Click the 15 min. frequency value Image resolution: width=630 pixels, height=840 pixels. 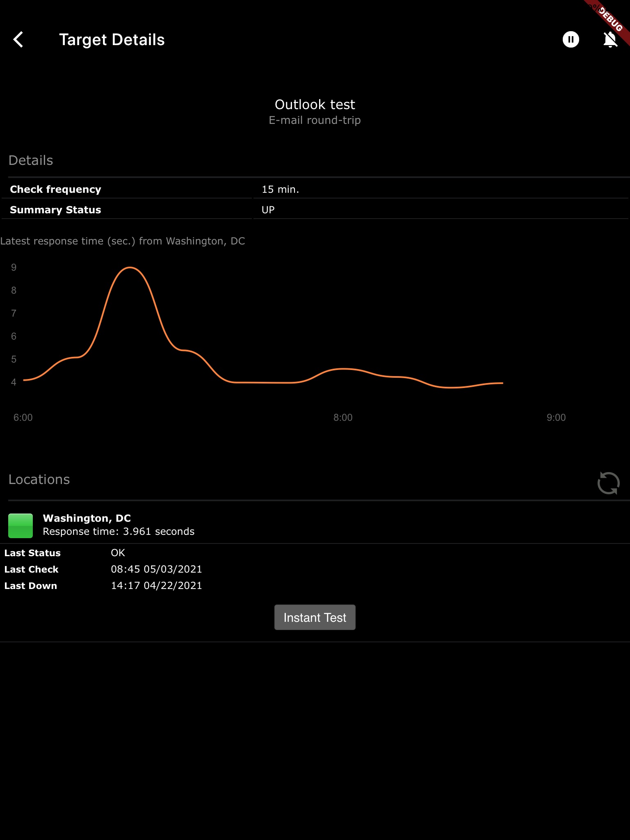[x=281, y=189]
